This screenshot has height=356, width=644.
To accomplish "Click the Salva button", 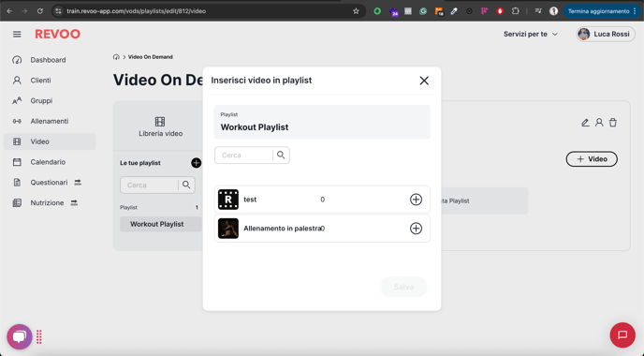I will (x=403, y=287).
